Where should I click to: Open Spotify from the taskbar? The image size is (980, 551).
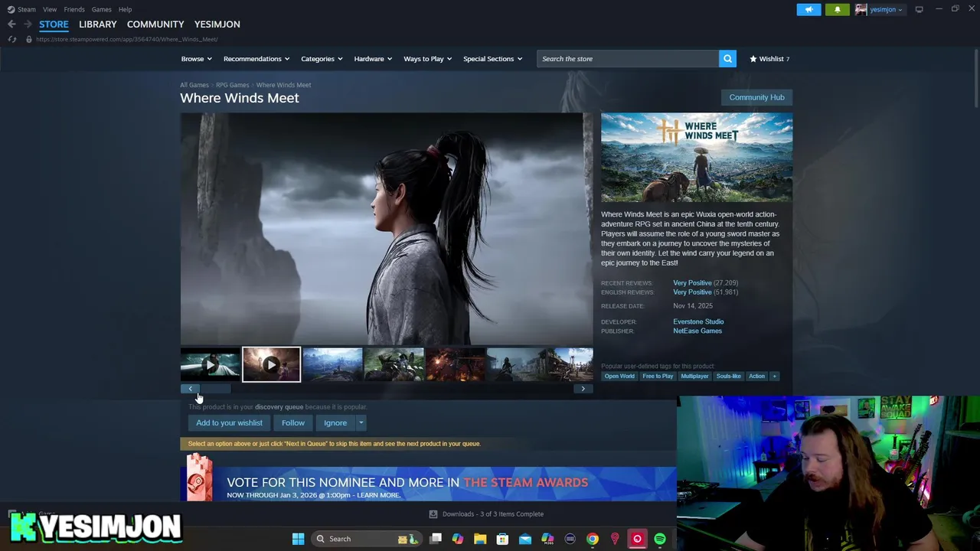pos(660,539)
